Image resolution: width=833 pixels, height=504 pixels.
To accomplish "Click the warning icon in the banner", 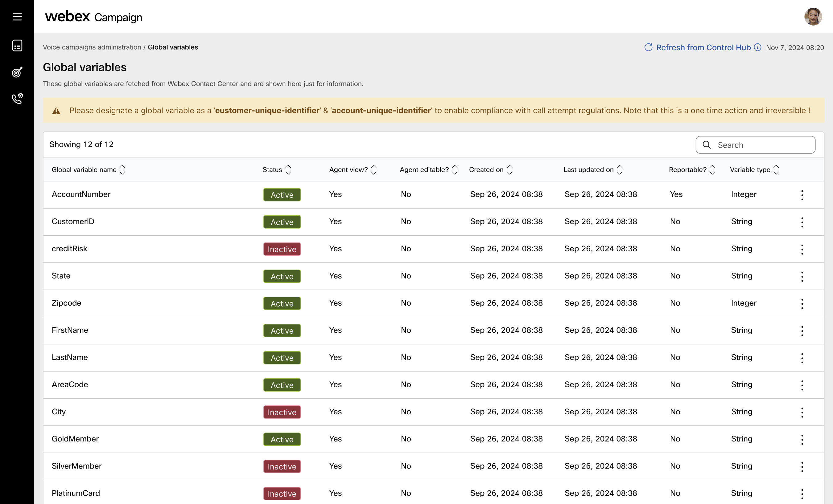I will tap(56, 111).
